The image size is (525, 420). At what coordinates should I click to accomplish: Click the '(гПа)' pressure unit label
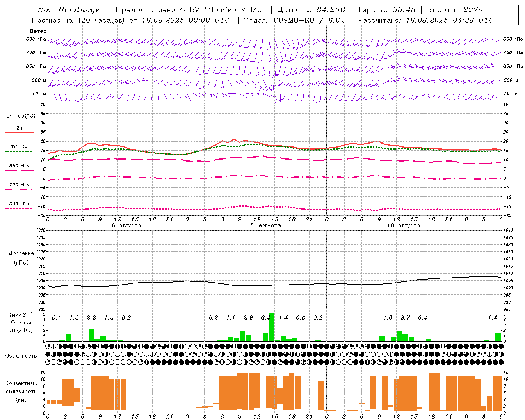21,263
